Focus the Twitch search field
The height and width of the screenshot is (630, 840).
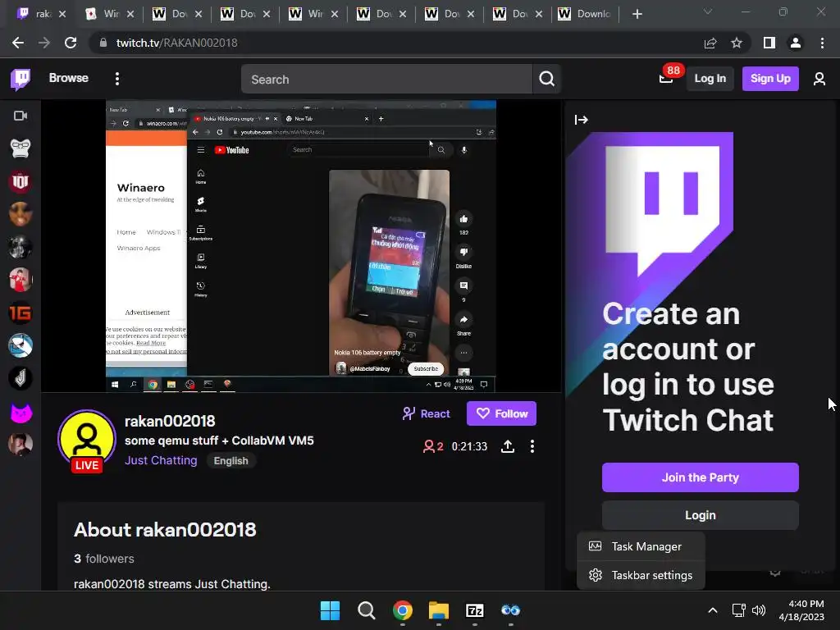point(386,80)
